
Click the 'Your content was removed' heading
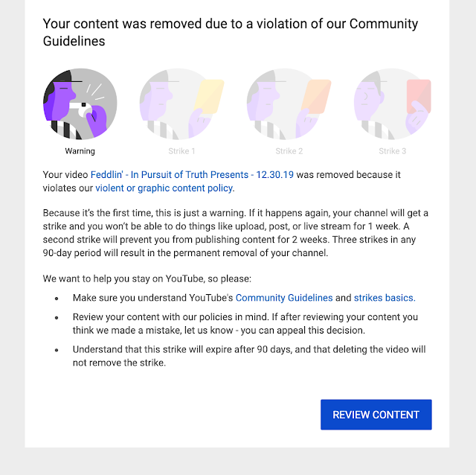pyautogui.click(x=231, y=33)
